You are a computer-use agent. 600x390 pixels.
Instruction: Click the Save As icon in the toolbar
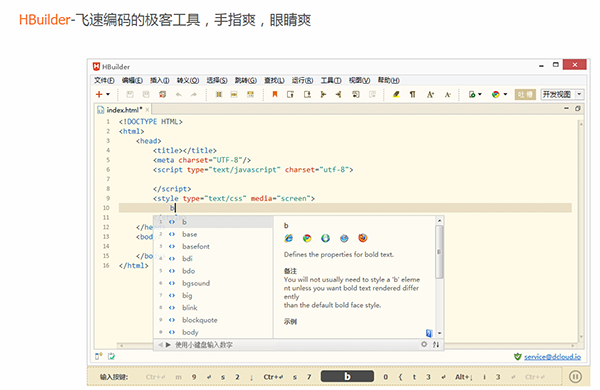click(x=146, y=94)
